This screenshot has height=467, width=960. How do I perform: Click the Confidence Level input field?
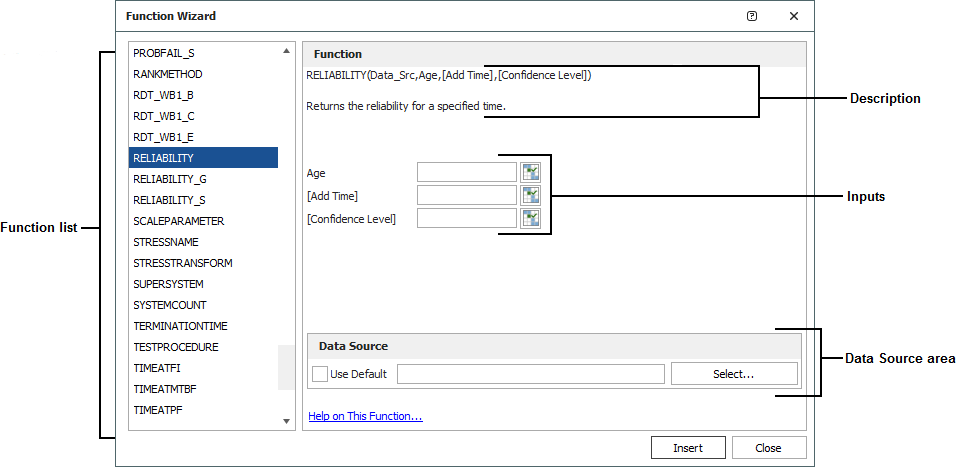(466, 218)
